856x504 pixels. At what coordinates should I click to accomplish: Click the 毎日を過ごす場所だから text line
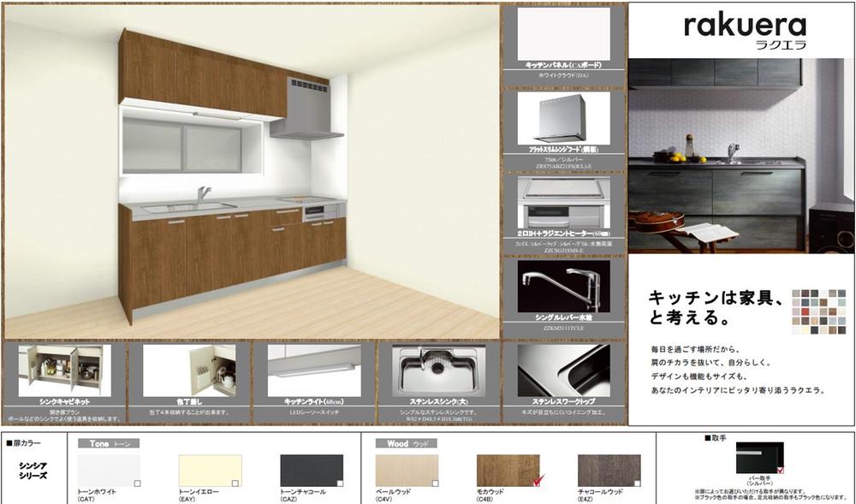click(x=694, y=349)
